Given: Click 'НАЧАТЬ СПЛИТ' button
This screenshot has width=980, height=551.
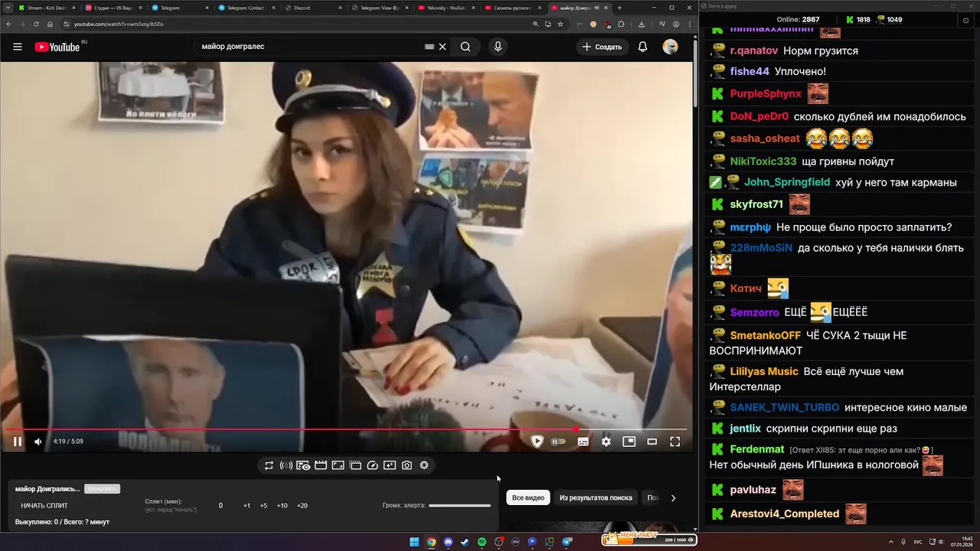Looking at the screenshot, I should point(44,506).
